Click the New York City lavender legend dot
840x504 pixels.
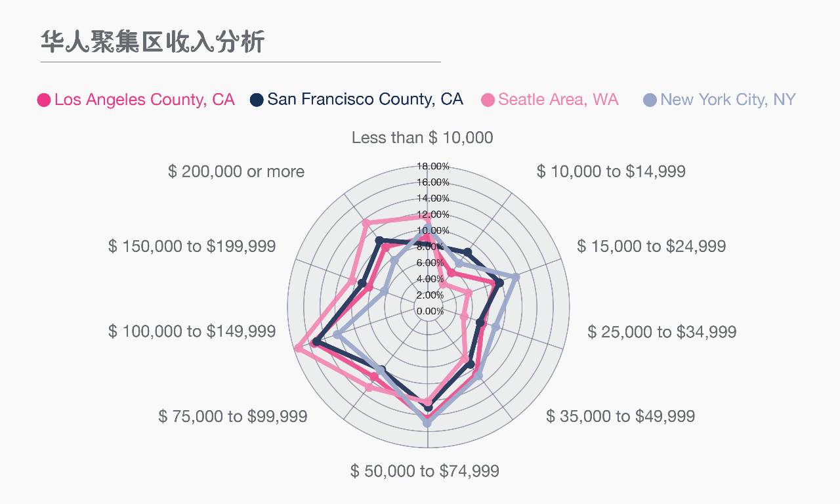pos(650,100)
